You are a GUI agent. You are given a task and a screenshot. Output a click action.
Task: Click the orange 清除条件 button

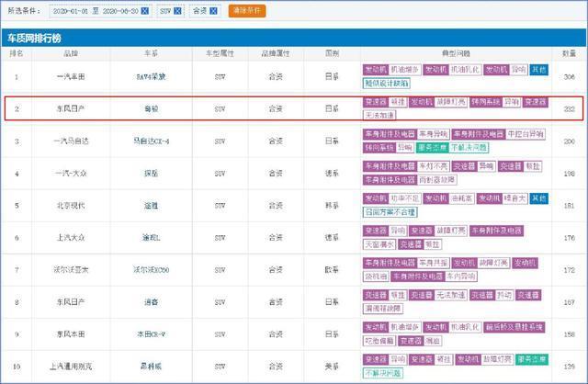click(x=247, y=11)
